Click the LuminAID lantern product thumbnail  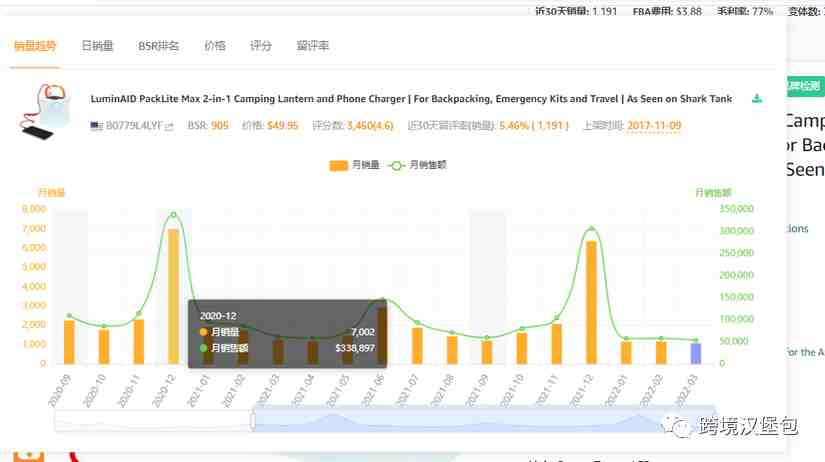(x=44, y=112)
